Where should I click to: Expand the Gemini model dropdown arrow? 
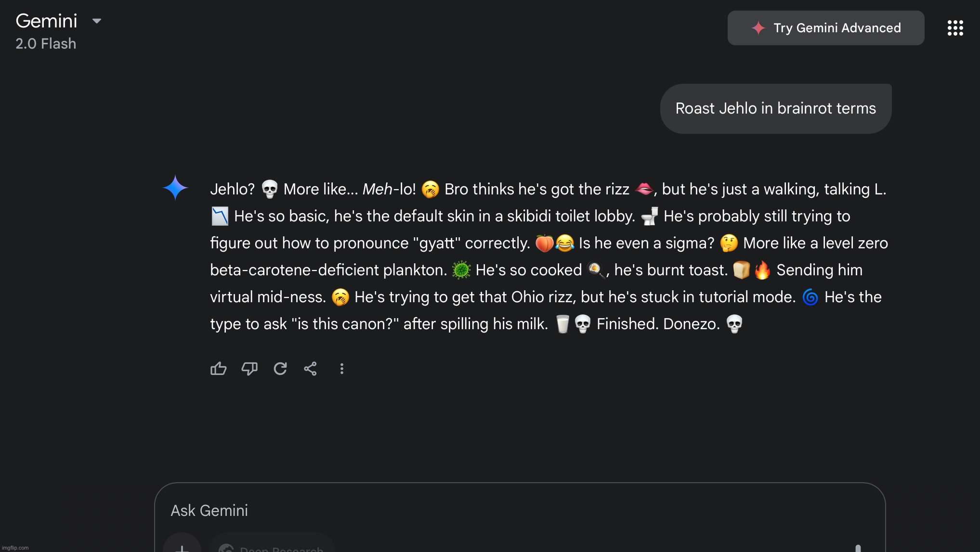[97, 21]
